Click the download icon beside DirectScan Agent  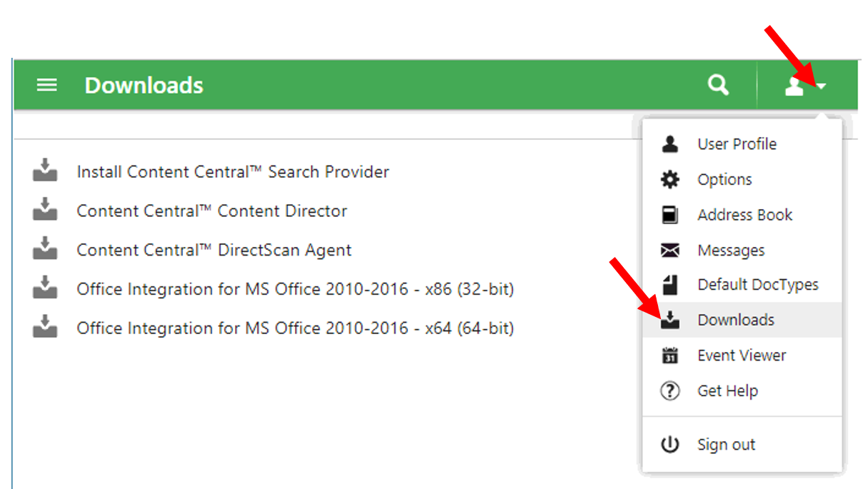[45, 251]
